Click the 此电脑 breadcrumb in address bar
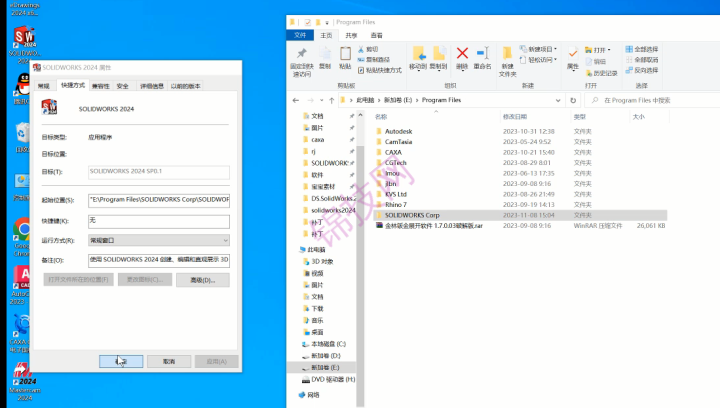Viewport: 720px width, 408px height. point(366,100)
